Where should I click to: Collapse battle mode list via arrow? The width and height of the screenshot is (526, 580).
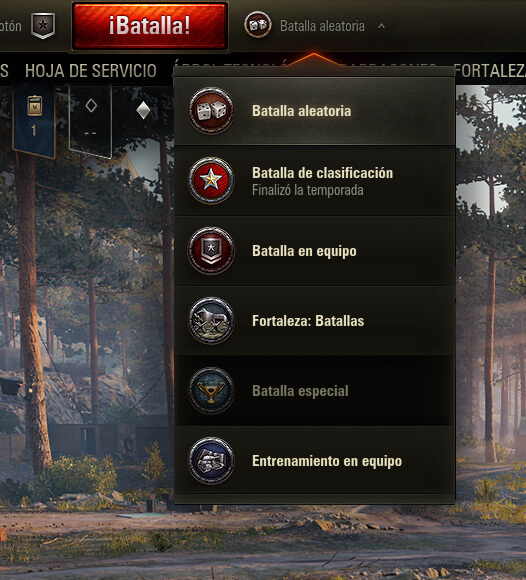click(x=381, y=26)
